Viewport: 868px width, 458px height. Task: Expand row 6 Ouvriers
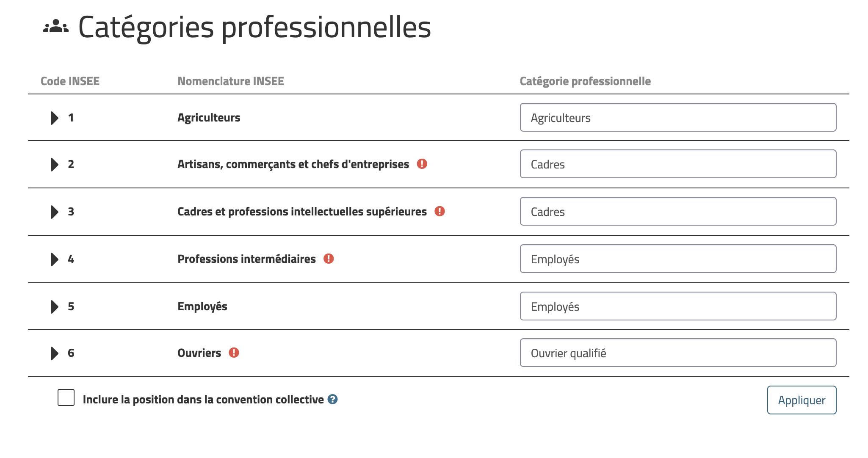[54, 353]
